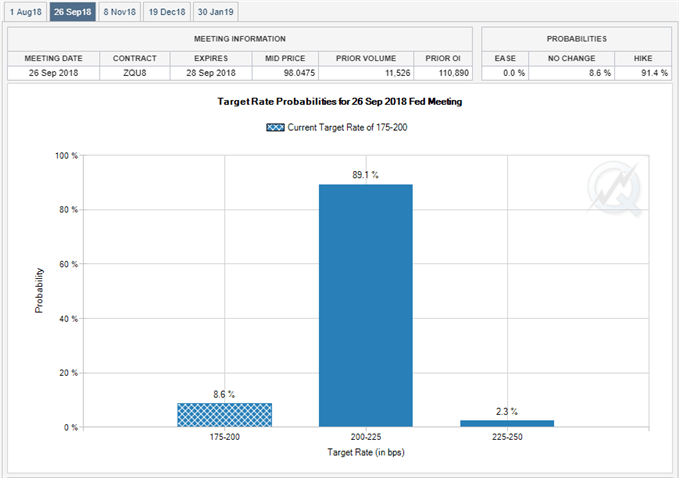Click the 200-225 target rate bar
This screenshot has height=478, width=679.
(366, 306)
